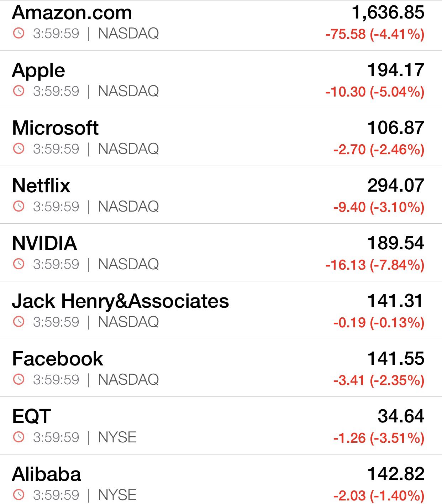
Task: Tap NVIDIA's change -16.13 (-7.84%)
Action: (x=375, y=265)
